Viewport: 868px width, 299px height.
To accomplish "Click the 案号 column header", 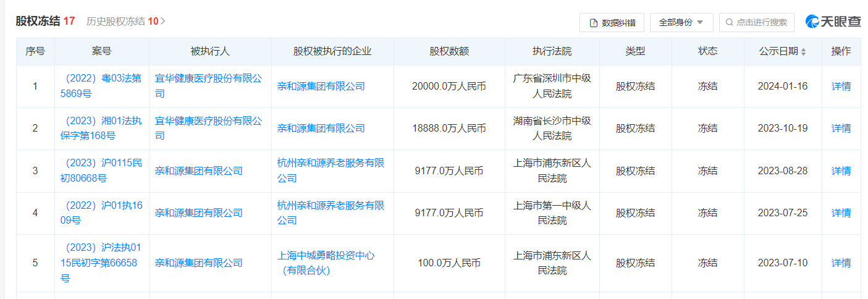I will click(102, 52).
